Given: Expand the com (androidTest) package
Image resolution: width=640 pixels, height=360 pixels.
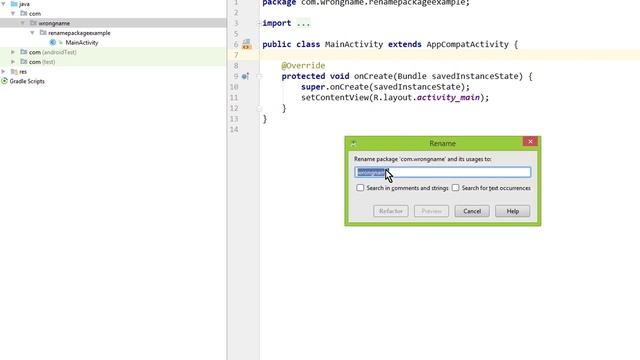Looking at the screenshot, I should [13, 52].
